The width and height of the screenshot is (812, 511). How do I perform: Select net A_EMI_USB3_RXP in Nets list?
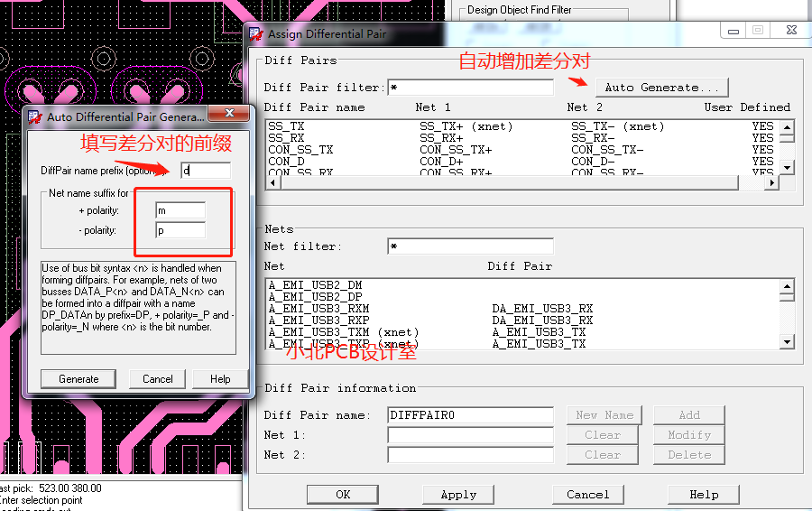coord(522,321)
